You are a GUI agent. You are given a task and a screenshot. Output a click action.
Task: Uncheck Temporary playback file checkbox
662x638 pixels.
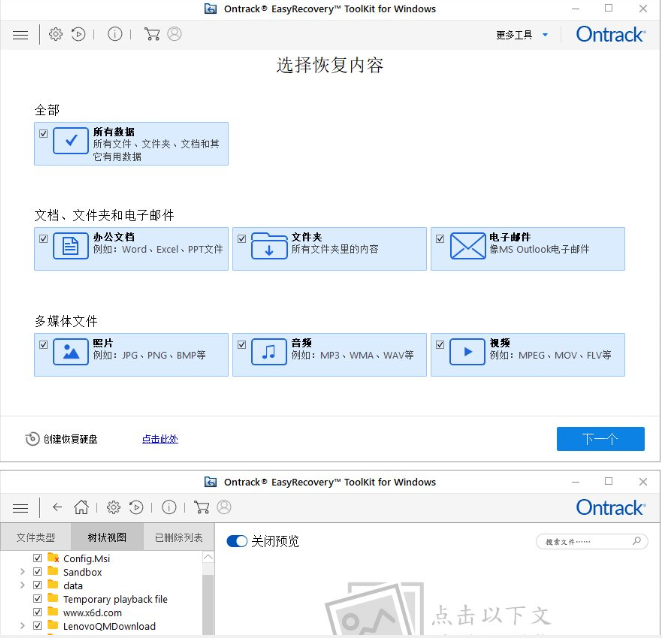click(38, 599)
